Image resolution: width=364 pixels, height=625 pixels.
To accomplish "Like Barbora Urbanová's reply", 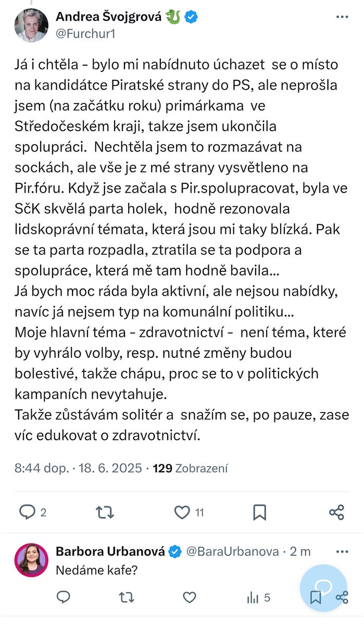I will (190, 597).
